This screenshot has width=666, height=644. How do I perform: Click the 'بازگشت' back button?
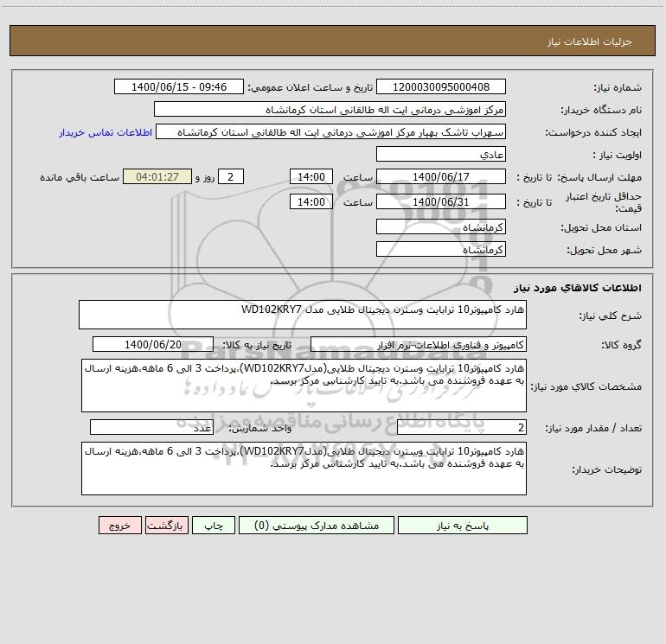tap(166, 526)
